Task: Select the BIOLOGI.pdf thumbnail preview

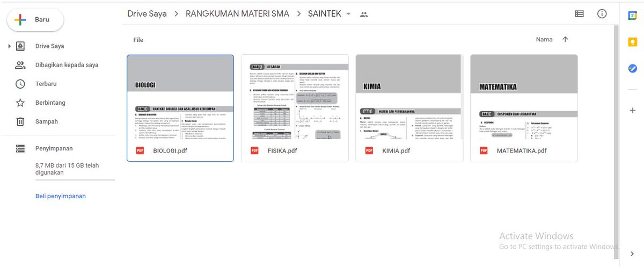Action: pyautogui.click(x=180, y=97)
